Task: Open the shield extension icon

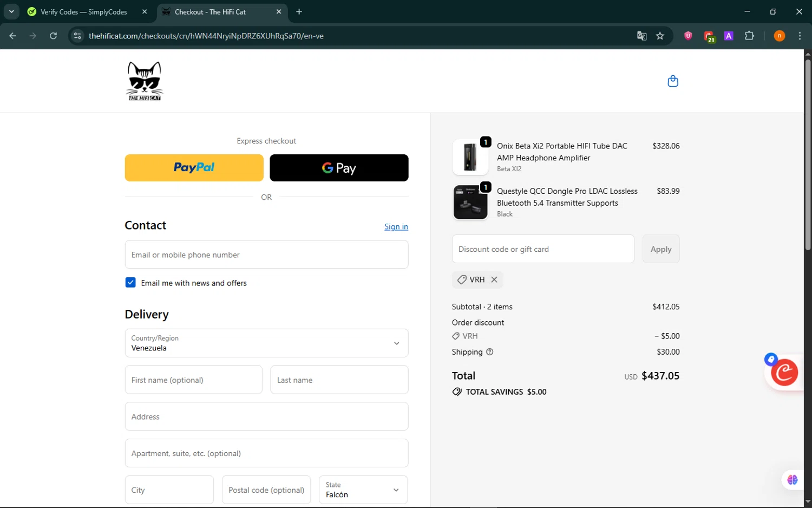Action: point(688,36)
